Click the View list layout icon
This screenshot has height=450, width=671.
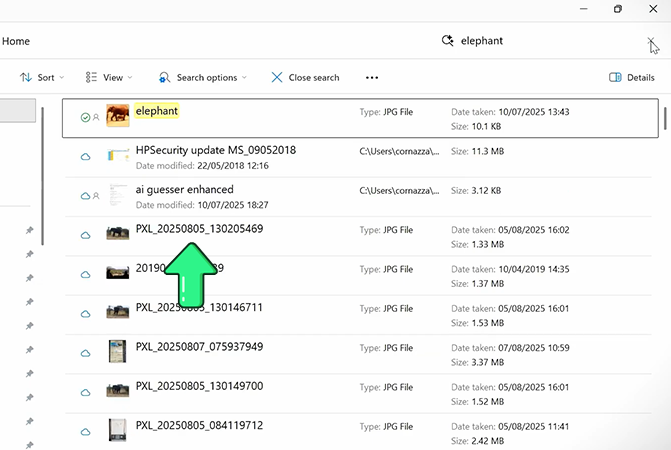pyautogui.click(x=91, y=77)
